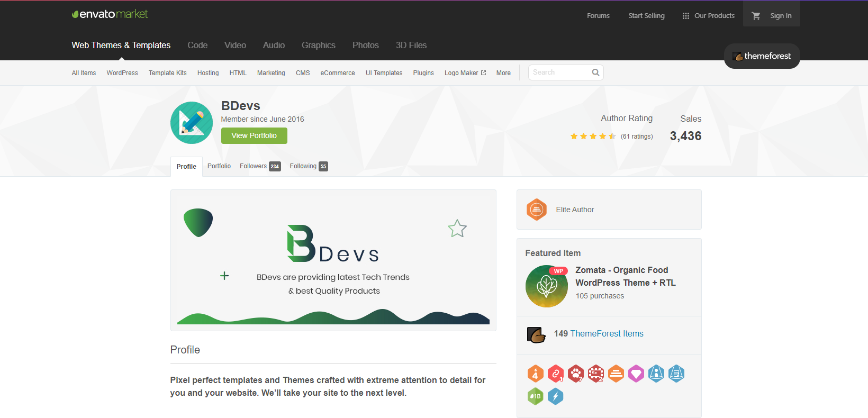This screenshot has width=868, height=418.
Task: Click the Our Products grid icon
Action: (x=686, y=16)
